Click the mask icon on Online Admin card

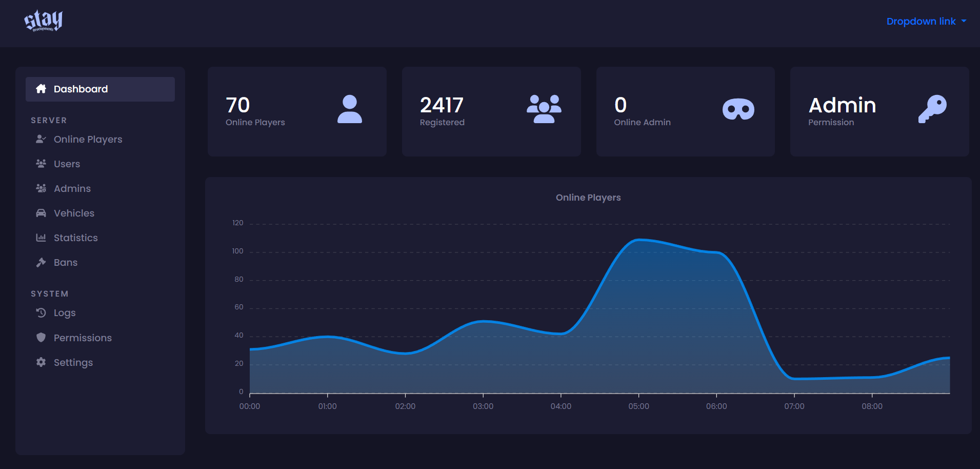point(738,109)
